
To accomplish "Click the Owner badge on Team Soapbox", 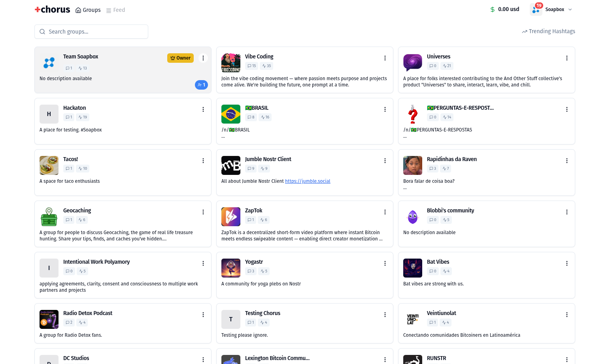I will click(x=180, y=58).
